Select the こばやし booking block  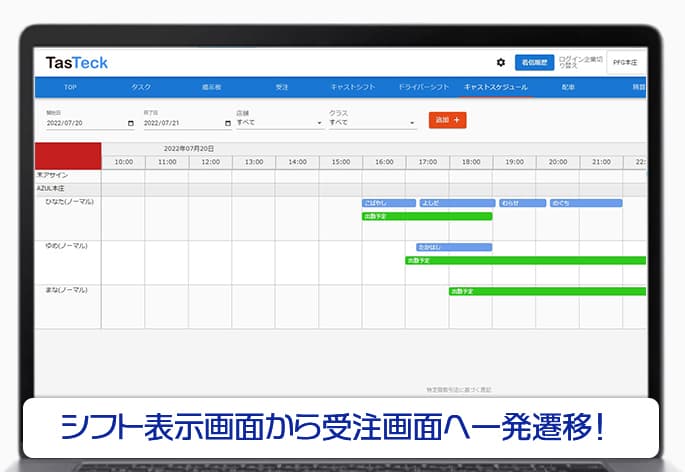point(388,203)
